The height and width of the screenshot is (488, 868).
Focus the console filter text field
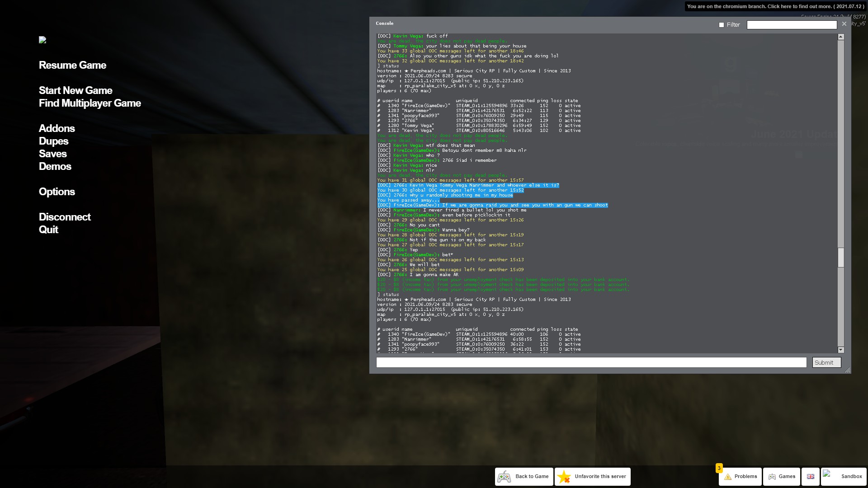[792, 25]
